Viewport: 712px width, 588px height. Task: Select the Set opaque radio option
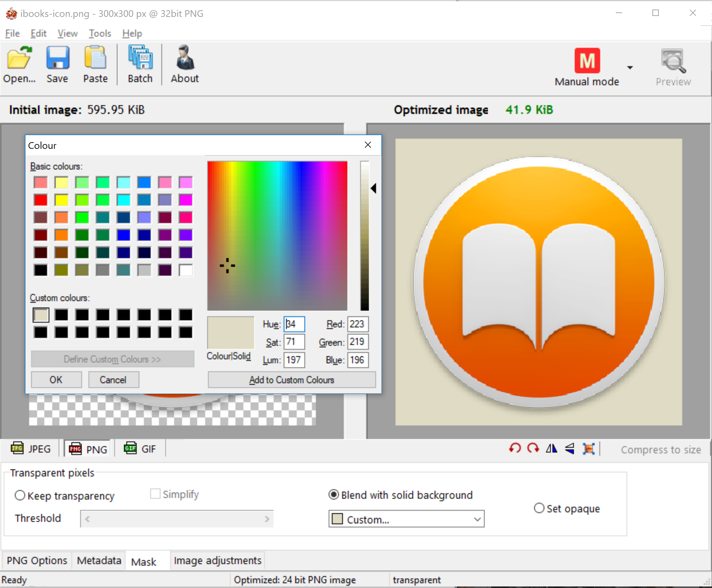click(539, 508)
